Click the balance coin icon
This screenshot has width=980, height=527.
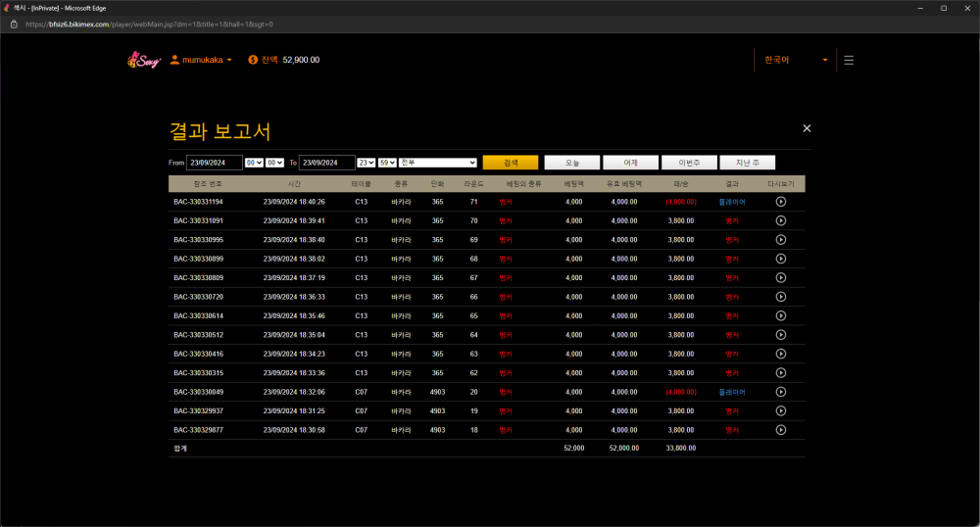coord(253,60)
